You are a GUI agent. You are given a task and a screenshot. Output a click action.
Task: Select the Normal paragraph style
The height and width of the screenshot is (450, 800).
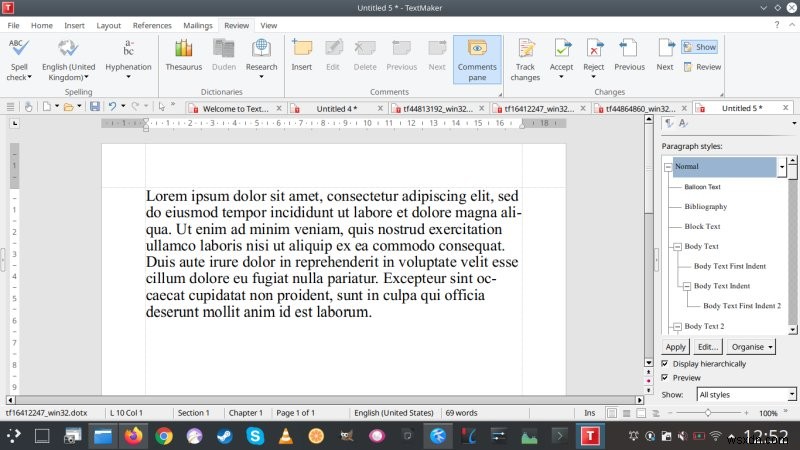coord(724,166)
